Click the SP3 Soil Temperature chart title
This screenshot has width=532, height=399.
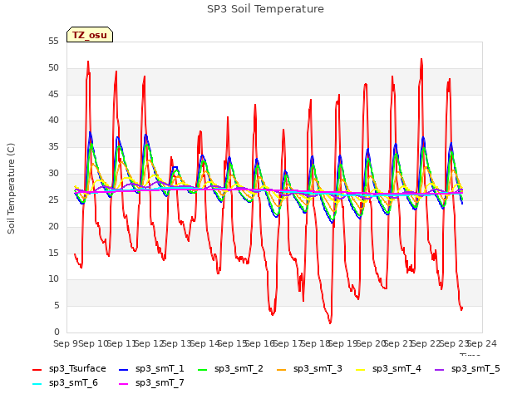[x=265, y=9]
